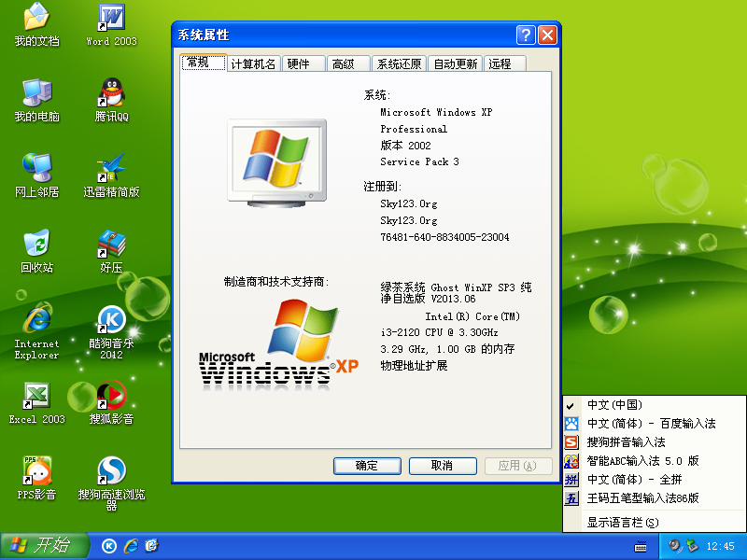Viewport: 747px width, 560px height.
Task: Click the 取消 button
Action: [x=443, y=466]
